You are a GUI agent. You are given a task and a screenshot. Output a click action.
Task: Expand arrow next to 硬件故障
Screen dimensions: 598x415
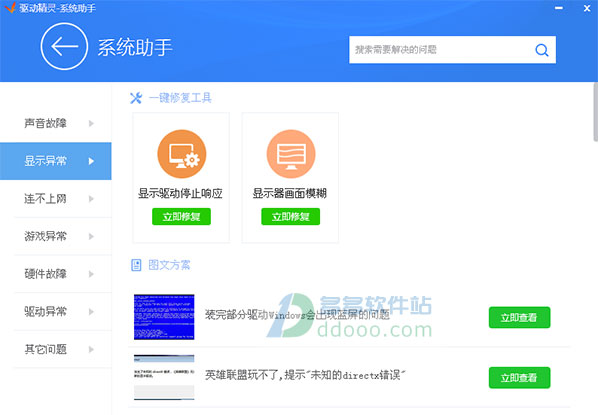point(91,274)
